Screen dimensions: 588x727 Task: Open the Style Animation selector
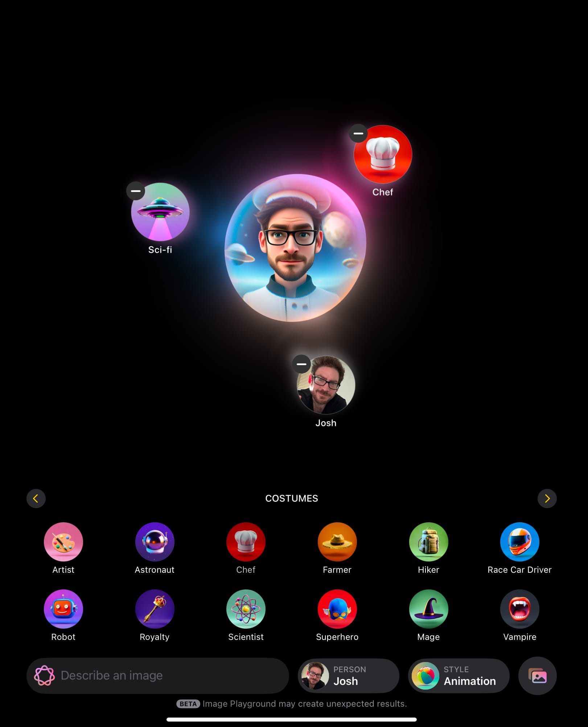pos(459,676)
